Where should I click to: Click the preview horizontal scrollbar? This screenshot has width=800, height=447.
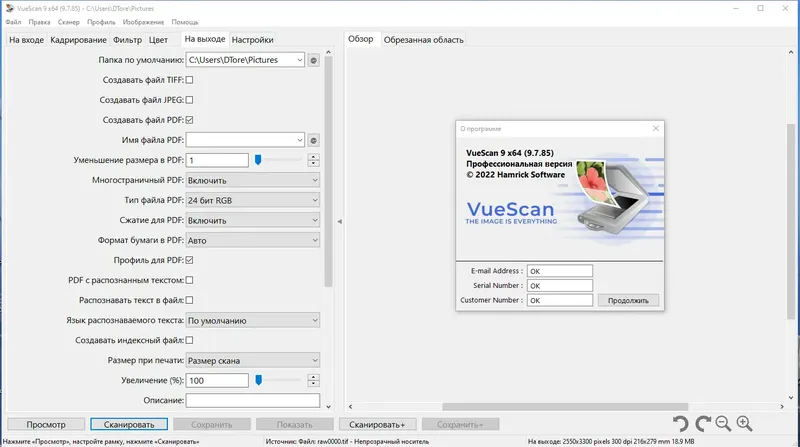[565, 407]
